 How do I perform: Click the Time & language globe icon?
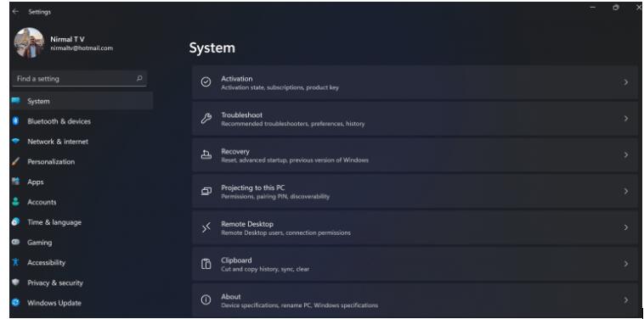[x=15, y=221]
